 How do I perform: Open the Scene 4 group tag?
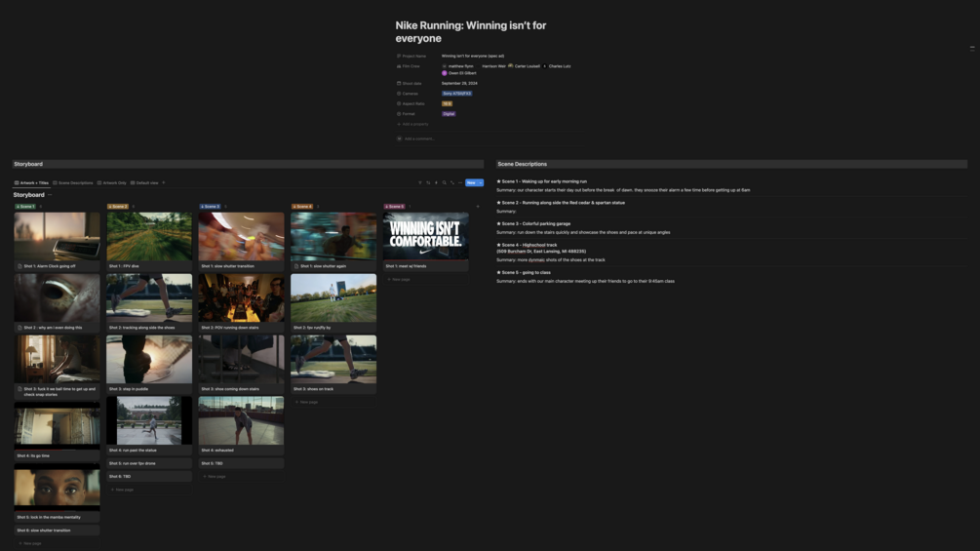pos(302,206)
